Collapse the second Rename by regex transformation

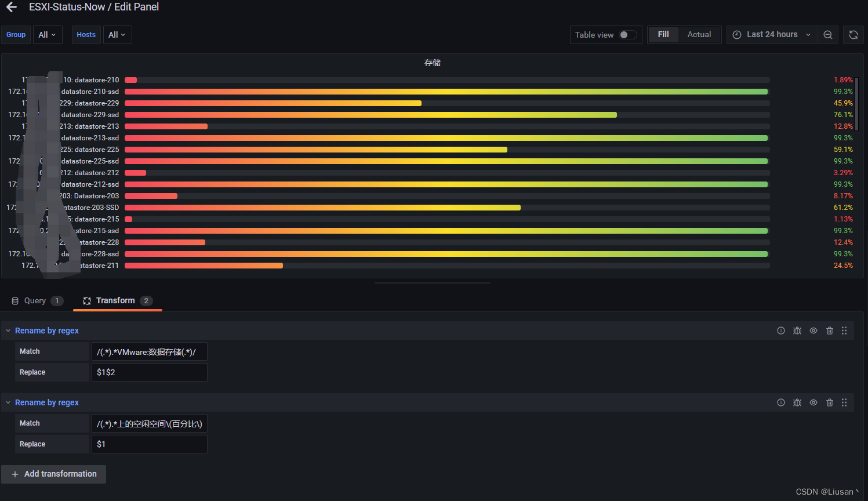point(8,402)
